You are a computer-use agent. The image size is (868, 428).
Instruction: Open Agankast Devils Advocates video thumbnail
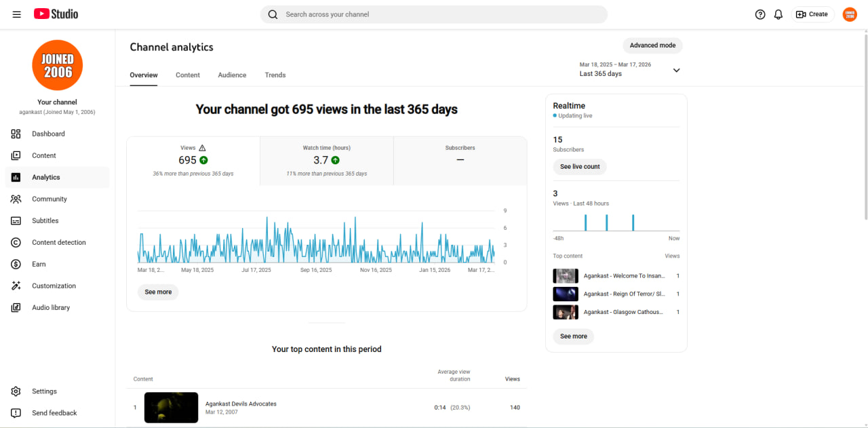[172, 408]
